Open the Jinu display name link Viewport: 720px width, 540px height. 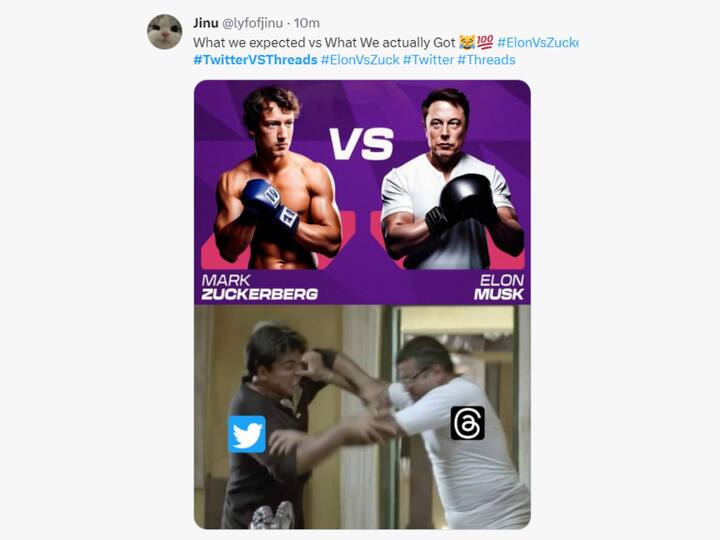point(207,23)
